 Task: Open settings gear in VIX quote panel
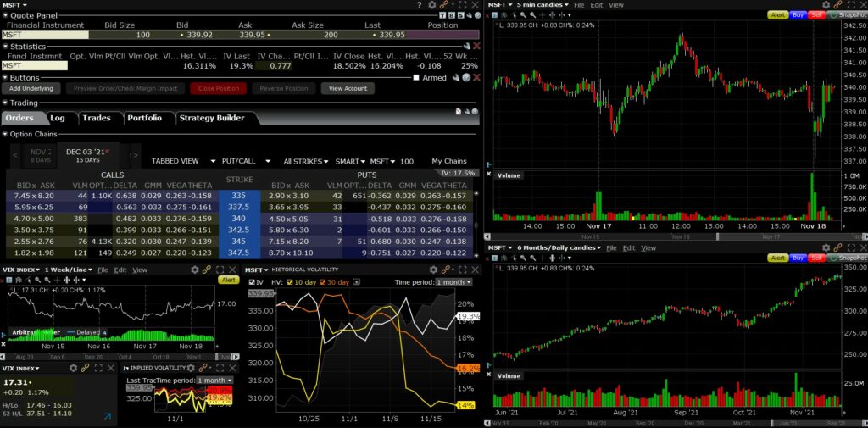pos(73,368)
